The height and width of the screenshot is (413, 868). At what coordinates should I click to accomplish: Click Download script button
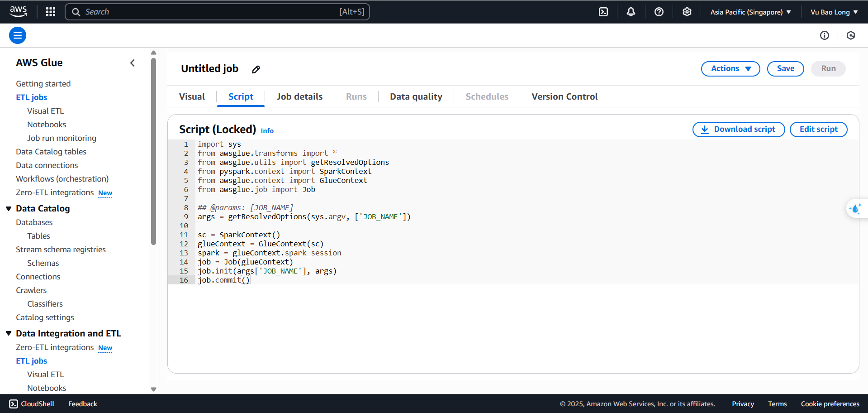(739, 130)
